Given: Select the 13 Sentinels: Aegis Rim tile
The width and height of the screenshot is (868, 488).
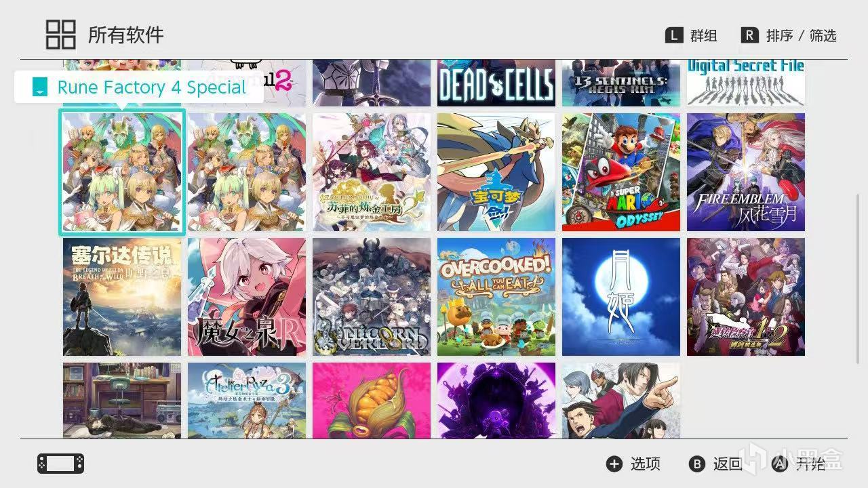Looking at the screenshot, I should point(621,83).
